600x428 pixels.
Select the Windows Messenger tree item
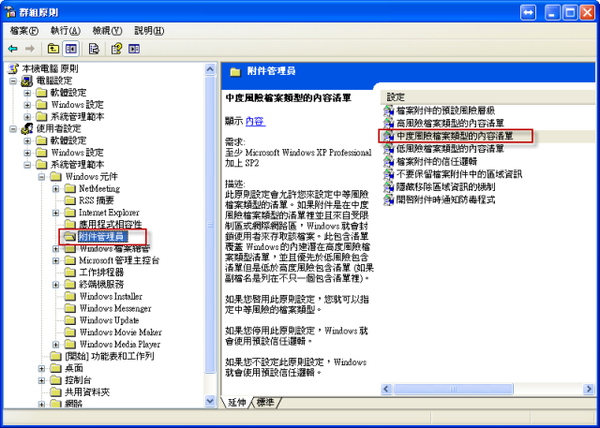(x=115, y=308)
